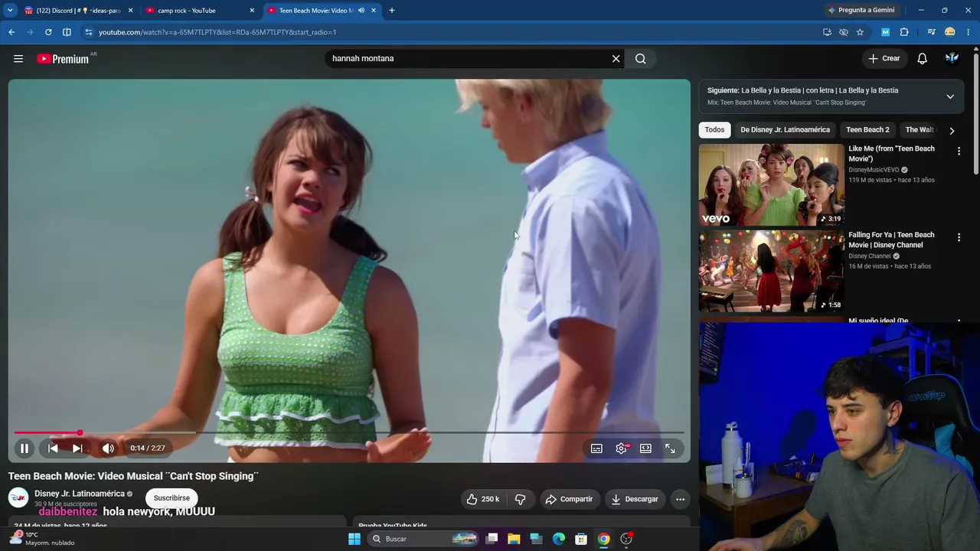Share the video via Compartir
The height and width of the screenshot is (551, 980).
click(570, 500)
